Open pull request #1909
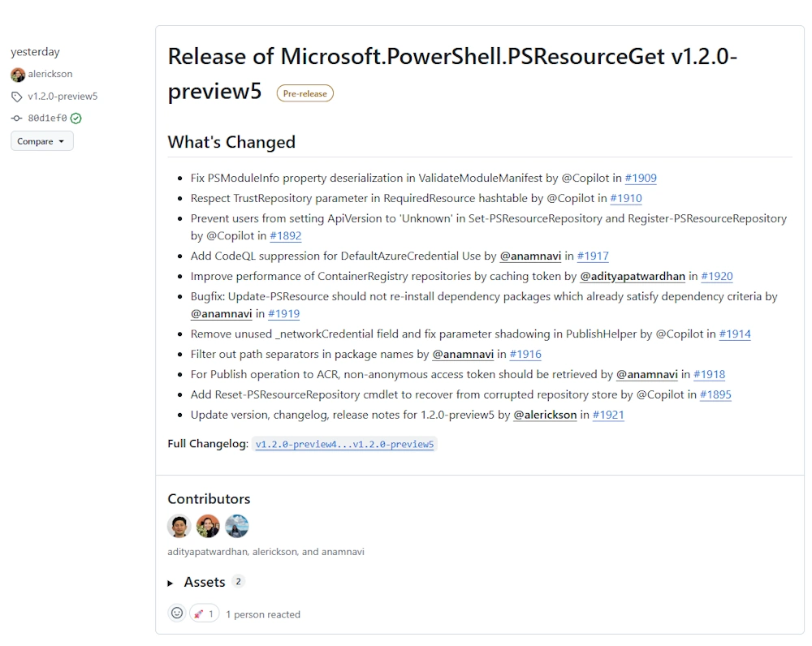The image size is (812, 646). 641,179
